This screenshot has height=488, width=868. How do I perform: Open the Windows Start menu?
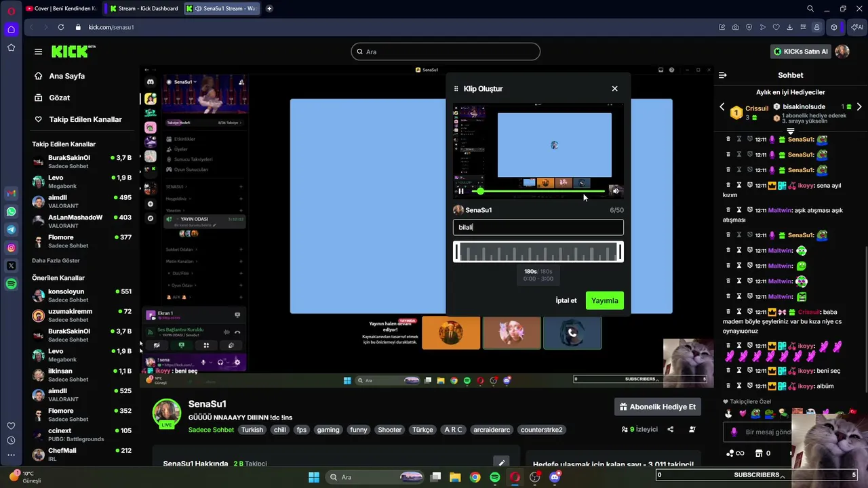click(314, 477)
